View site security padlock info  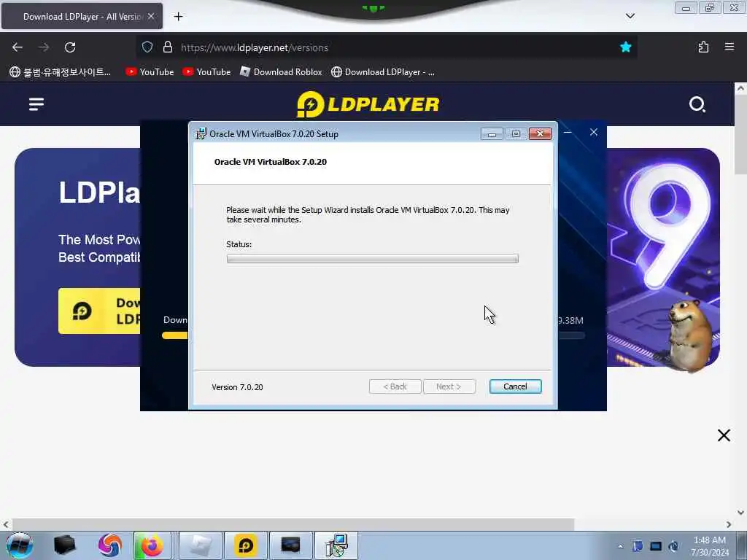click(167, 47)
